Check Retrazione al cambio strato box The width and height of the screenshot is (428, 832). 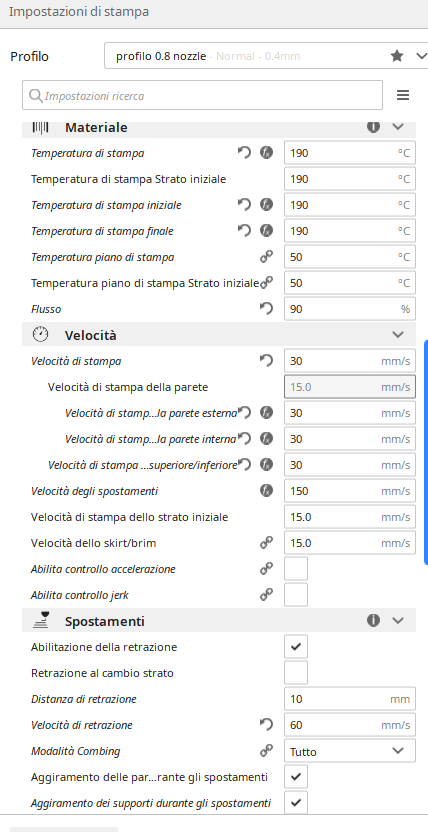click(x=296, y=673)
